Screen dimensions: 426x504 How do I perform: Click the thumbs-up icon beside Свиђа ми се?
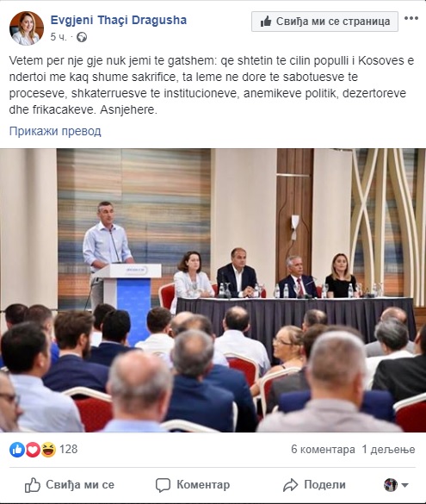point(33,485)
